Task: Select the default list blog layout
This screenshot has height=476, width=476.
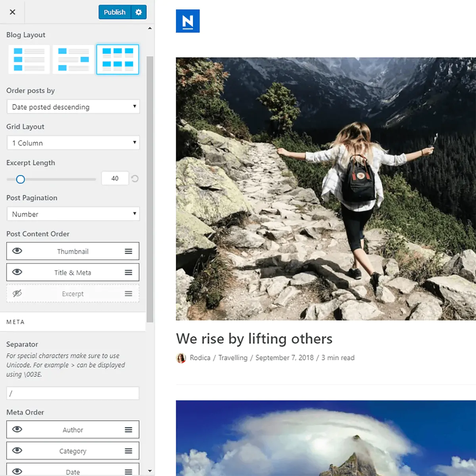Action: point(29,59)
